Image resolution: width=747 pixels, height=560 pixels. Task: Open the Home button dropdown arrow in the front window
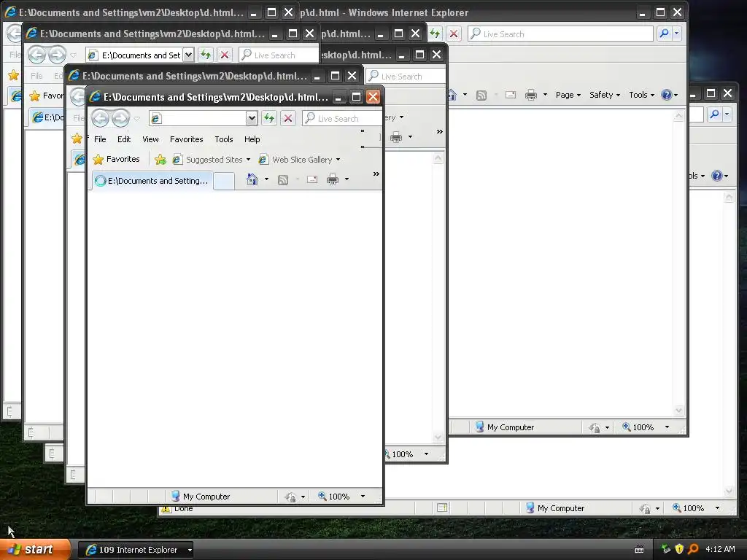266,179
